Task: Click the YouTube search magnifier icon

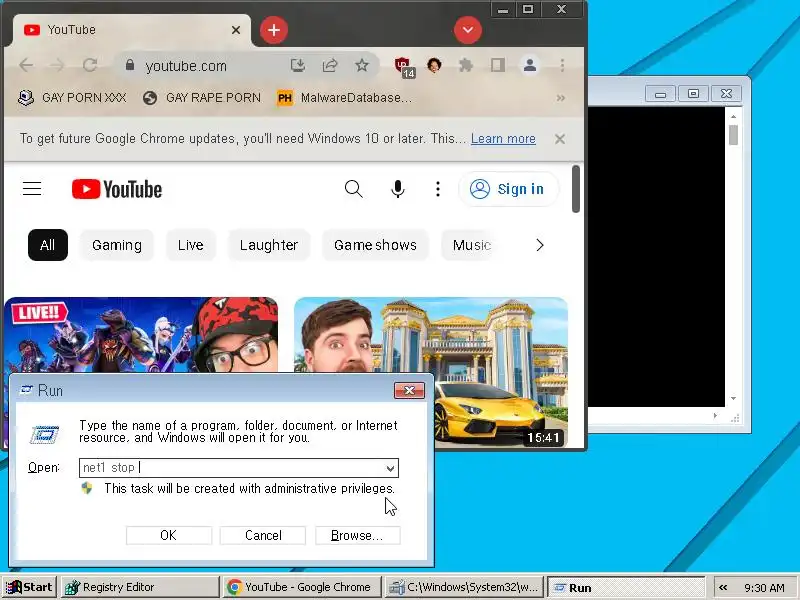Action: coord(354,189)
